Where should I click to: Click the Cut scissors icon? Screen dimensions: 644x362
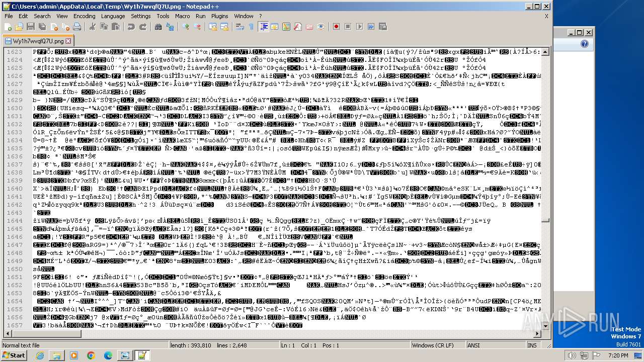coord(93,27)
